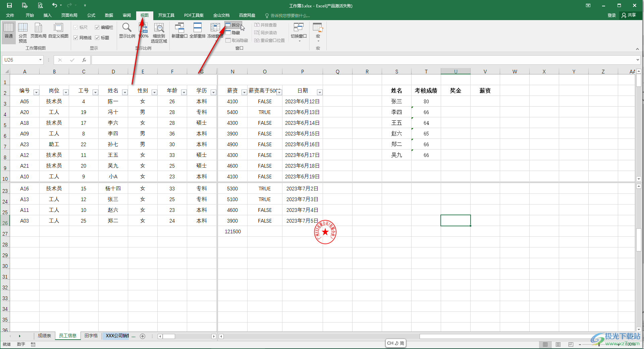This screenshot has width=644, height=349.
Task: Open the Data (数据) ribbon tab
Action: point(109,15)
